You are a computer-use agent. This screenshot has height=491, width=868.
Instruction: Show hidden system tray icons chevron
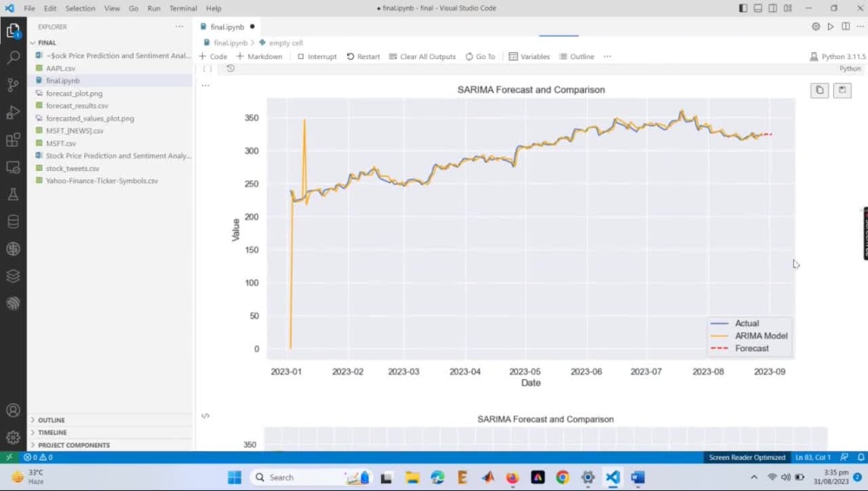tap(753, 477)
